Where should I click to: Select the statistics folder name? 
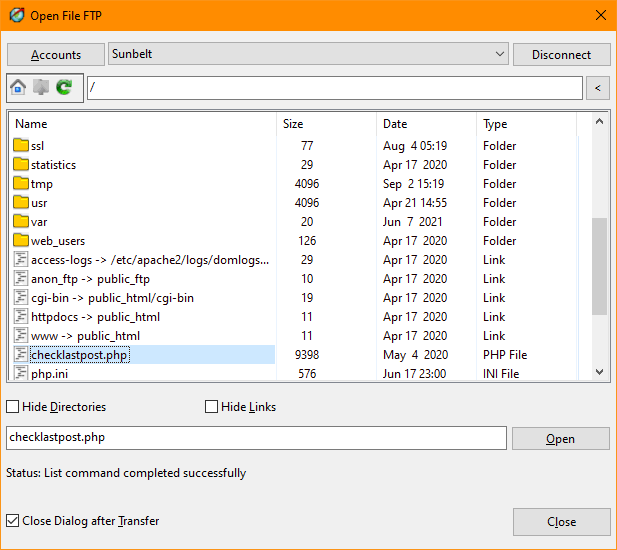(x=54, y=165)
